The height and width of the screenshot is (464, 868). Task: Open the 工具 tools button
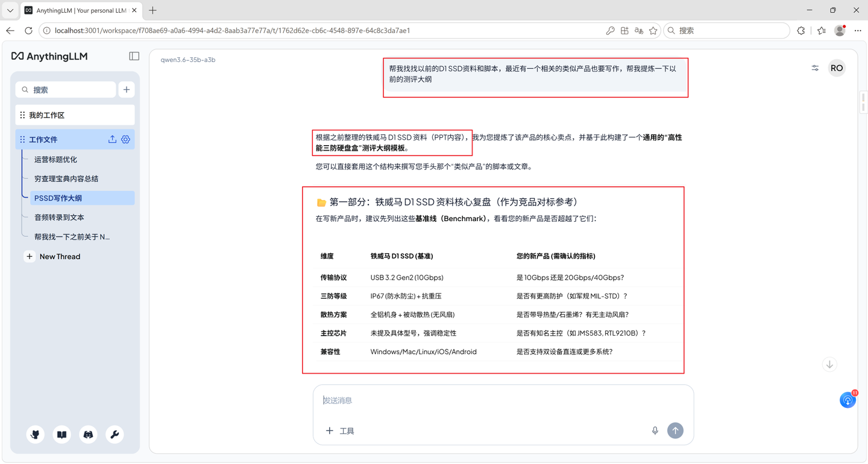340,431
